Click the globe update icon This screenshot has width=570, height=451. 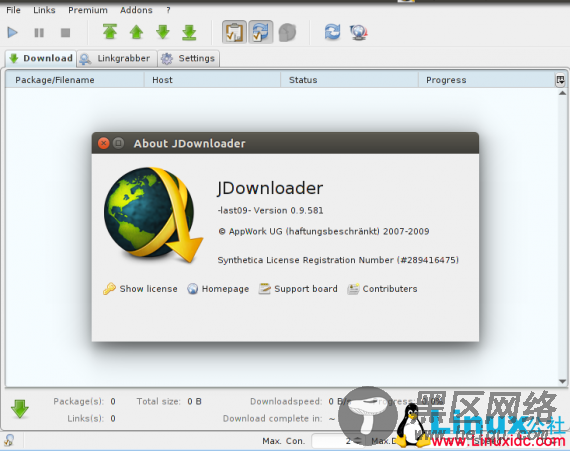[x=359, y=32]
